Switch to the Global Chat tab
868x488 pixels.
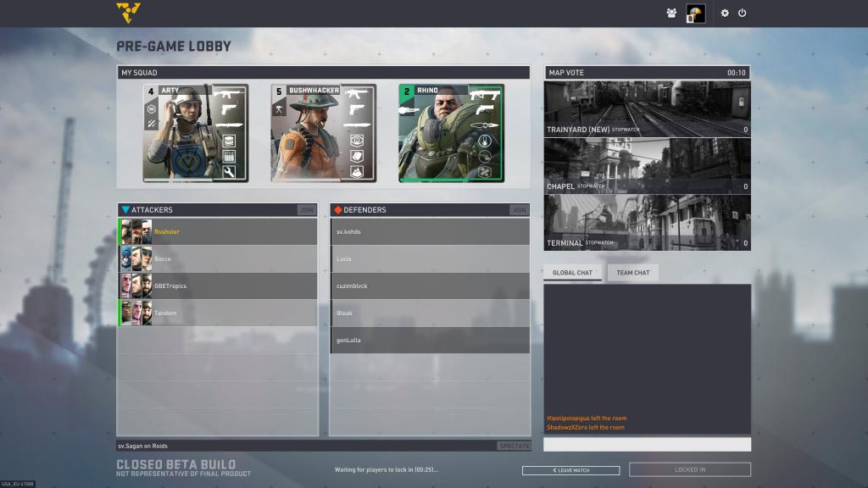[x=572, y=272]
